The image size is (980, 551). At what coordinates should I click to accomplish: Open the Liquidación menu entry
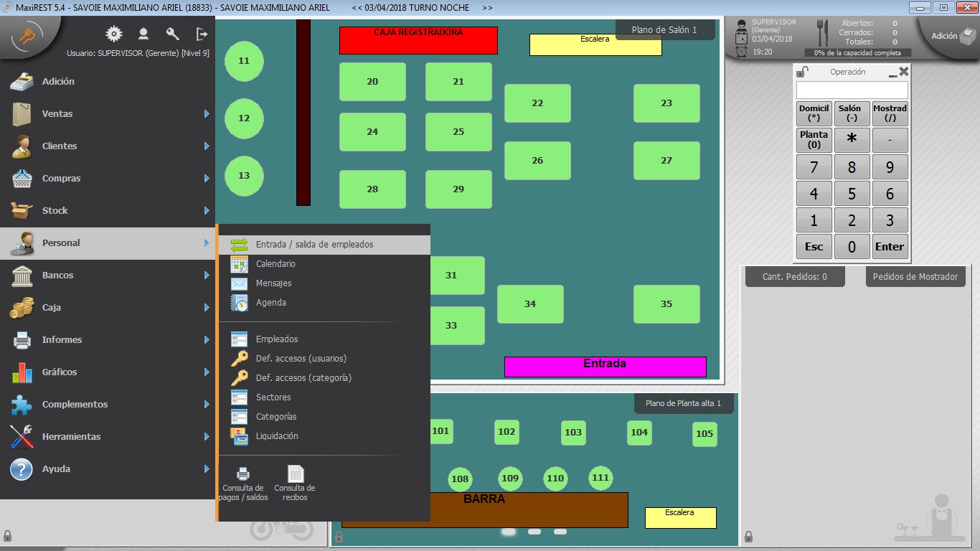click(x=277, y=436)
